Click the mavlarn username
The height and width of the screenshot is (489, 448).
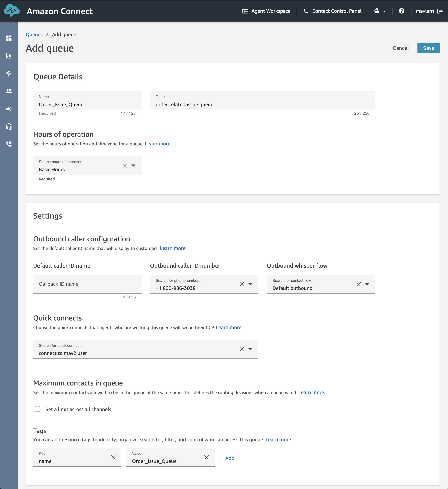pos(425,11)
